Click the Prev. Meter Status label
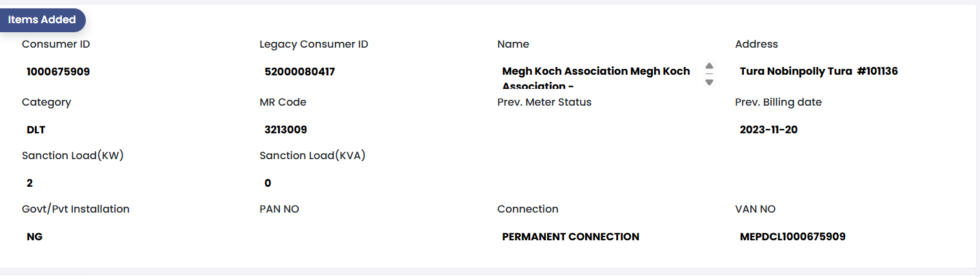The height and width of the screenshot is (277, 980). click(x=544, y=102)
